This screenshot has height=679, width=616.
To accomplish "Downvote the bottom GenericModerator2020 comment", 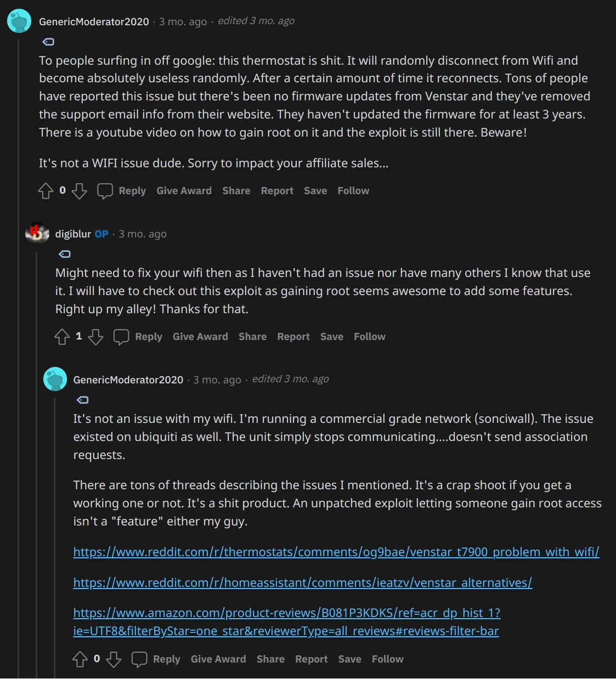I will (x=114, y=659).
